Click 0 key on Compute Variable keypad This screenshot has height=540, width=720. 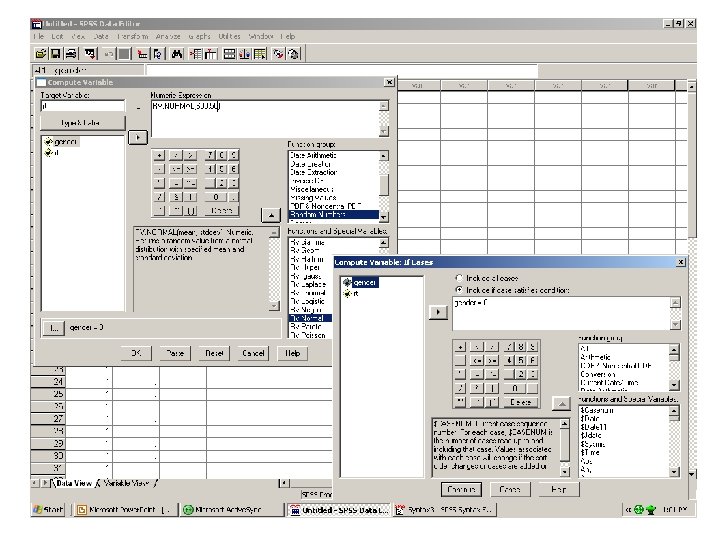tap(216, 197)
